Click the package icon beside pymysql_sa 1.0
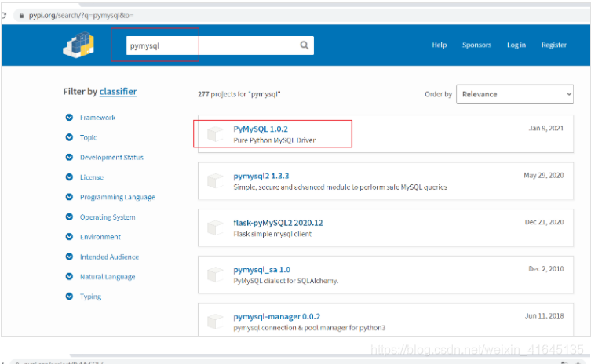This screenshot has width=591, height=364. click(x=215, y=275)
